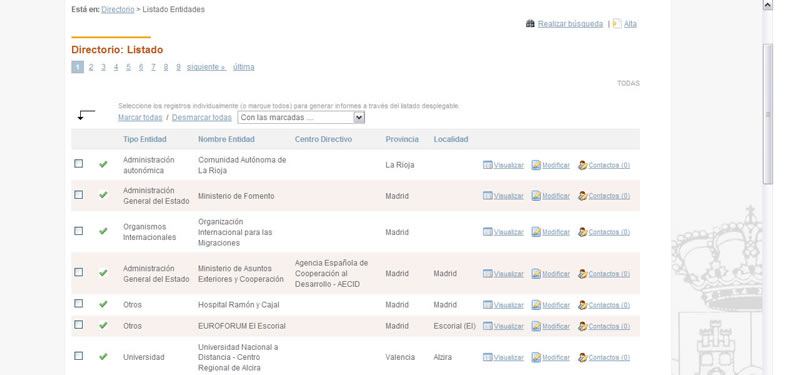Image resolution: width=800 pixels, height=375 pixels.
Task: Tick checkbox for Ministerio de Fomento
Action: coord(79,194)
